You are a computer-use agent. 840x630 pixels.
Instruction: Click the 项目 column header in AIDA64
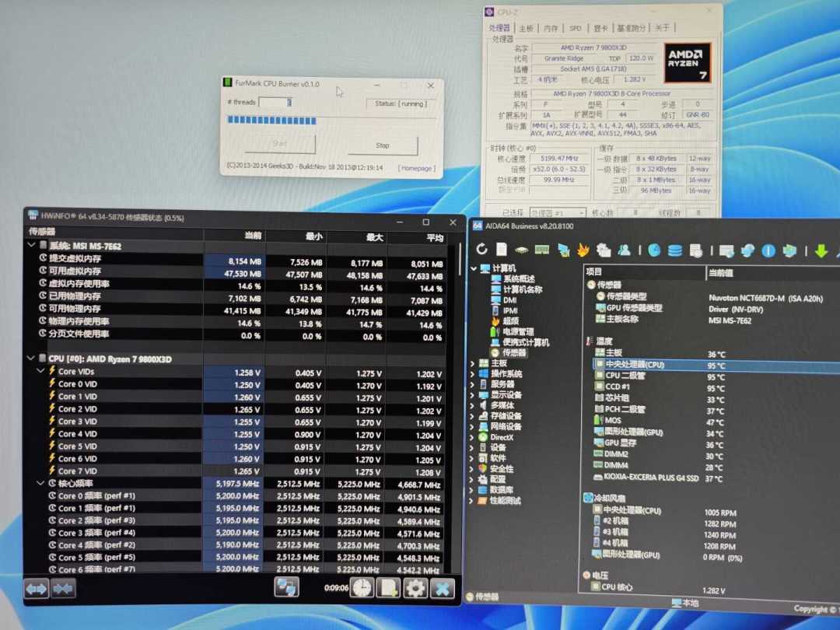645,271
